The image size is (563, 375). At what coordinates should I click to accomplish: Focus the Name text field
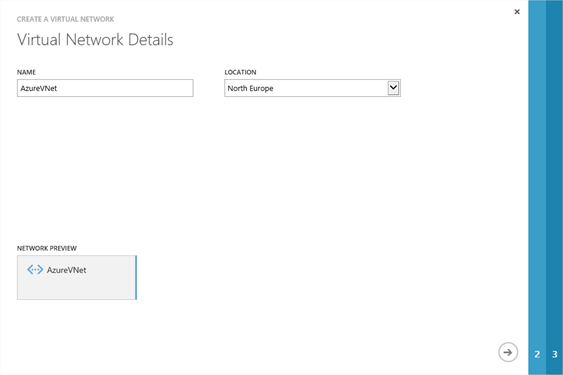(105, 88)
